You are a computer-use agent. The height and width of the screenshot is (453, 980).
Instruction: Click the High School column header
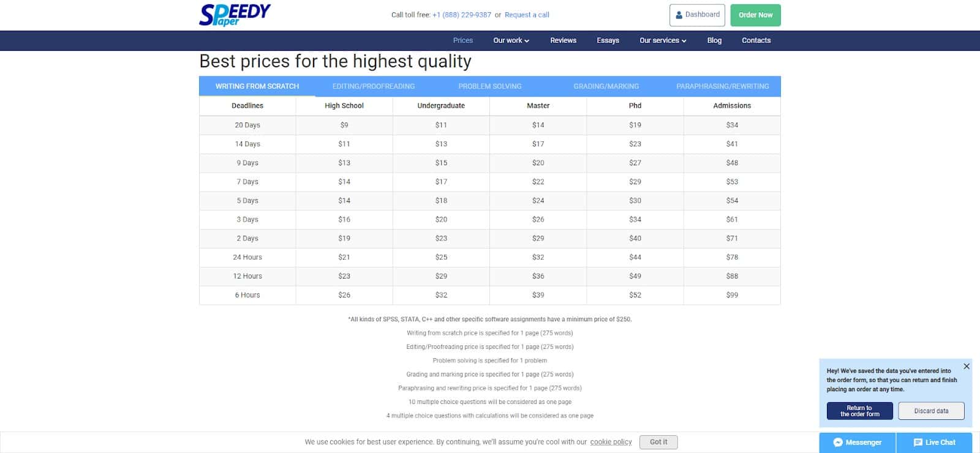pos(344,106)
